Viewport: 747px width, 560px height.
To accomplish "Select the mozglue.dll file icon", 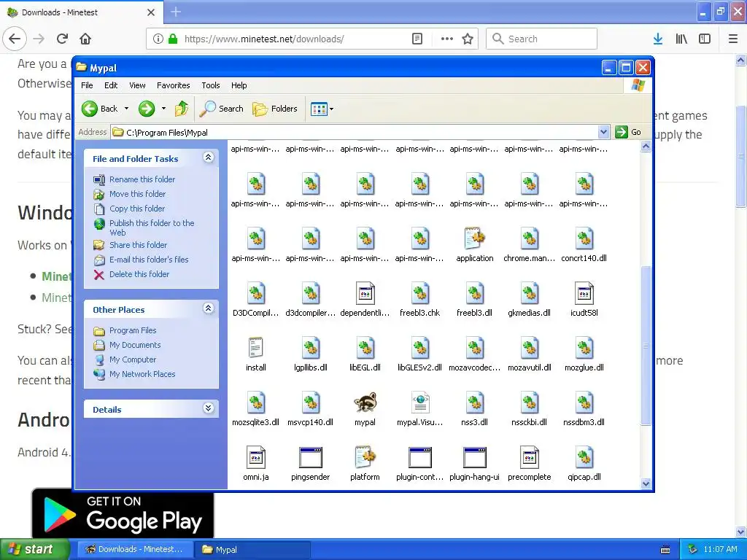I will (584, 348).
